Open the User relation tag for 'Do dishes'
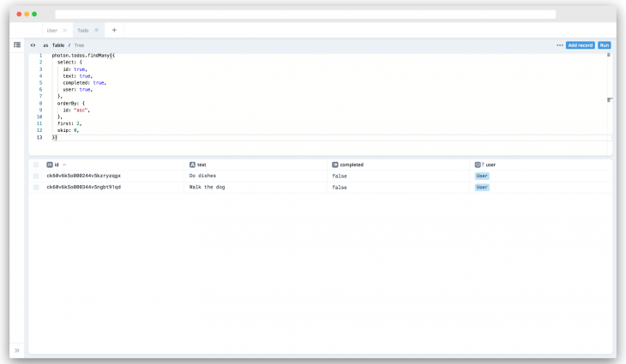 pos(482,176)
